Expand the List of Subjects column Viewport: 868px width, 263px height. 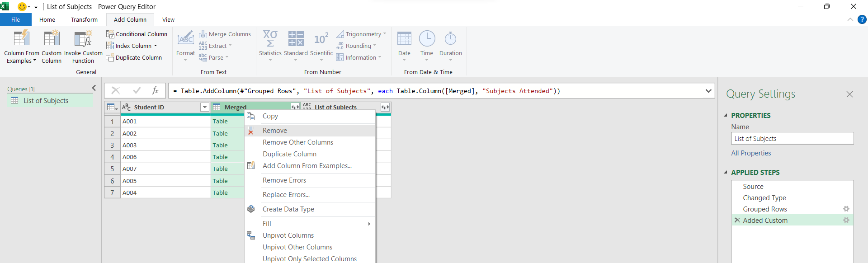(x=385, y=107)
